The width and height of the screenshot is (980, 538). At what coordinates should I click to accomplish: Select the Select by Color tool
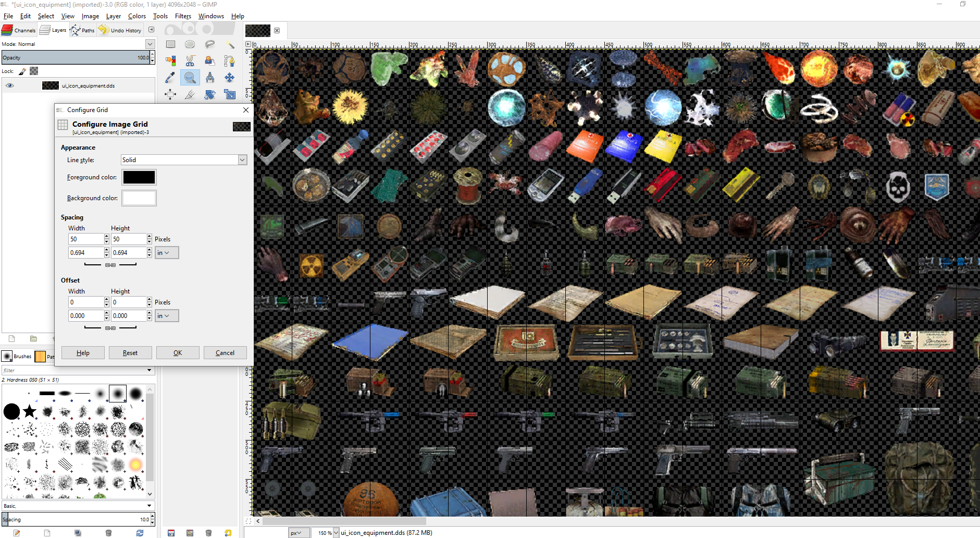170,61
